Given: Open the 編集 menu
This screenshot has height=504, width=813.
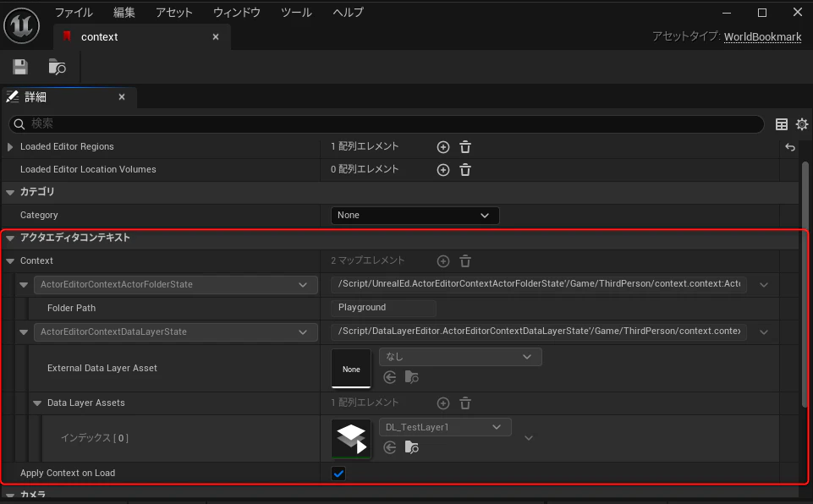Looking at the screenshot, I should point(124,13).
